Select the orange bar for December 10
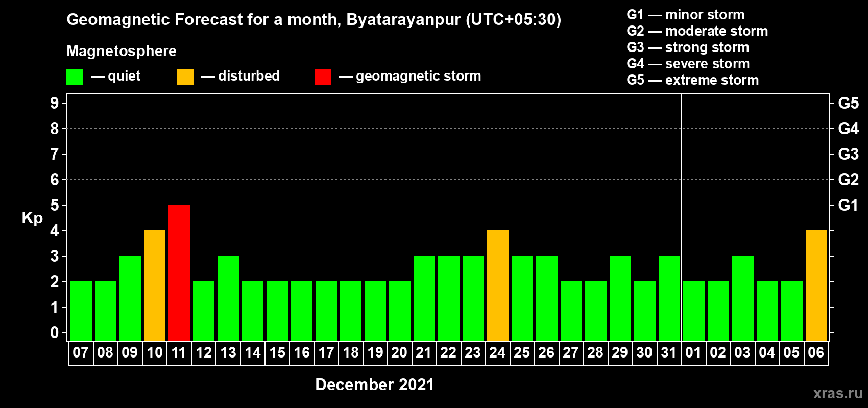Screen dimensions: 868x408 pyautogui.click(x=155, y=286)
